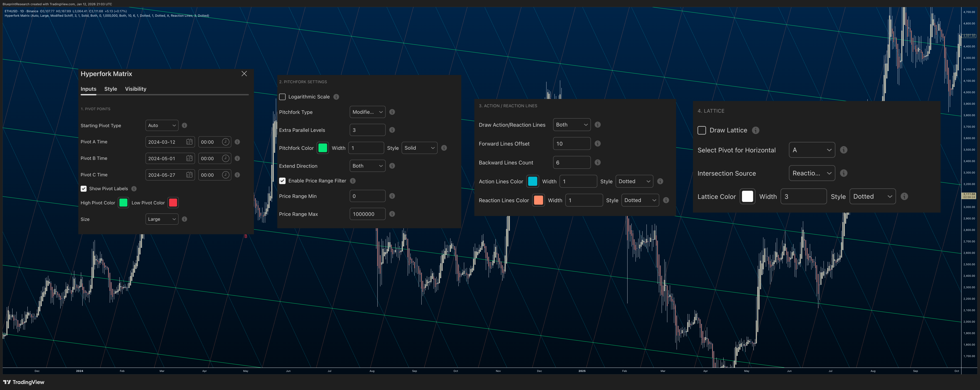980x390 pixels.
Task: Open Reaction Lines Style dropdown
Action: (640, 200)
